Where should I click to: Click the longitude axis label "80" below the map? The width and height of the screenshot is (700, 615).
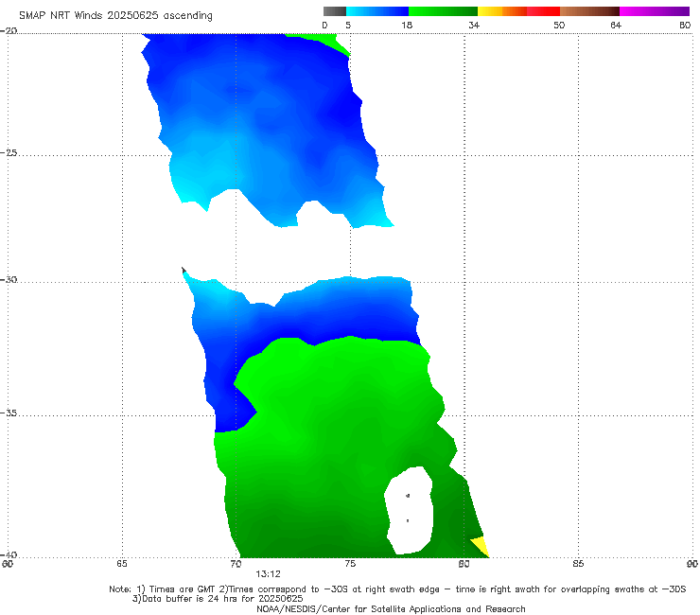464,564
